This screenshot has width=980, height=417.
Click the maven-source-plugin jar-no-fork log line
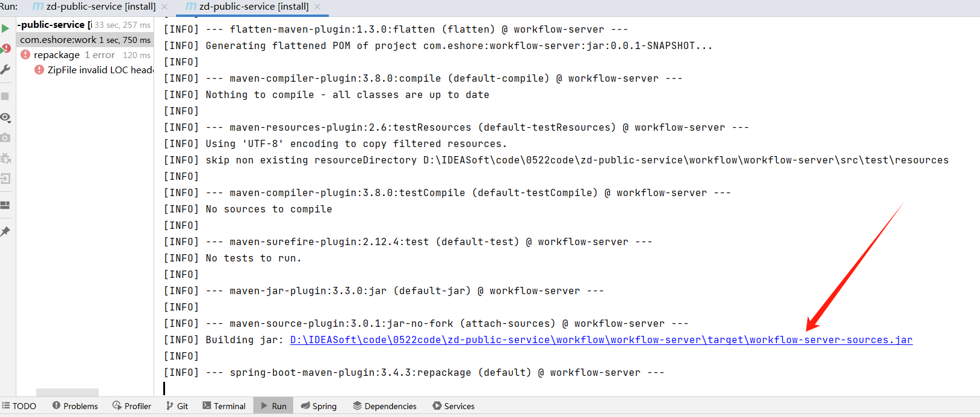(426, 324)
